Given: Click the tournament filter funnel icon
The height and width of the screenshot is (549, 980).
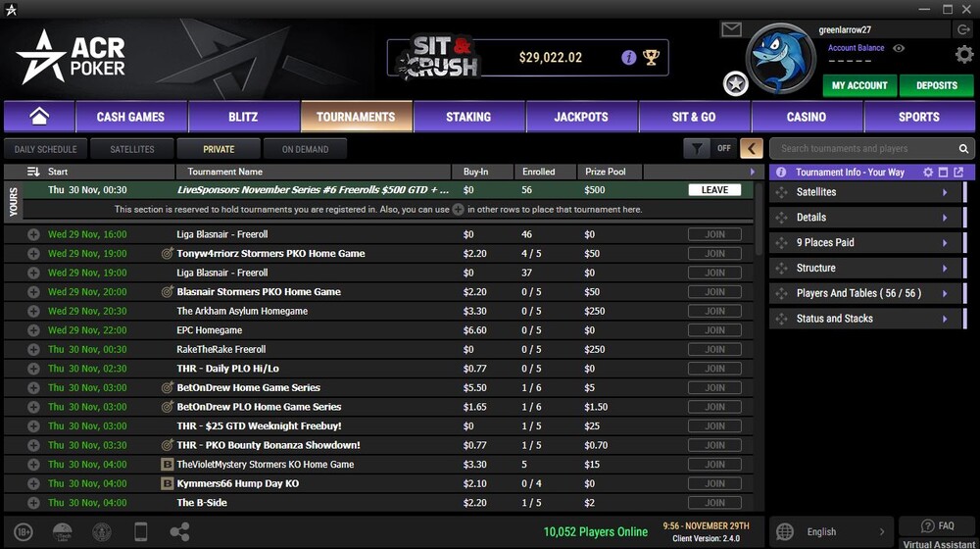Looking at the screenshot, I should pyautogui.click(x=696, y=149).
